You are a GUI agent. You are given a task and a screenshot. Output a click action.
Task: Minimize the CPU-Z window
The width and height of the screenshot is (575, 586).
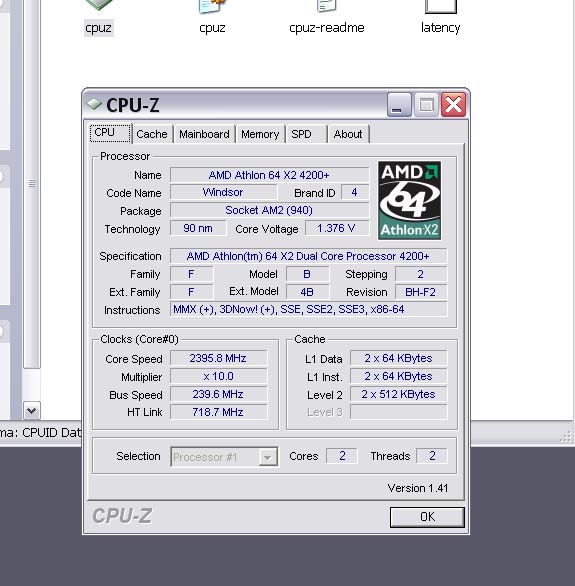399,105
